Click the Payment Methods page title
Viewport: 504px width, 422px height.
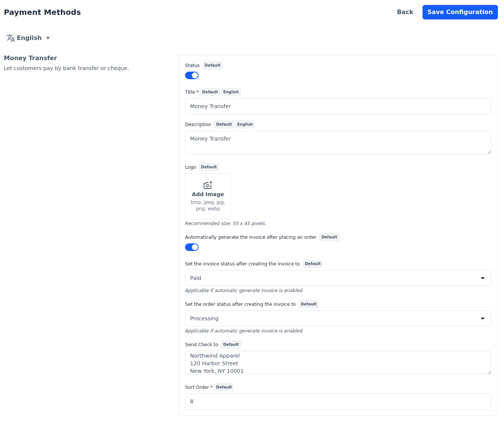[x=42, y=12]
